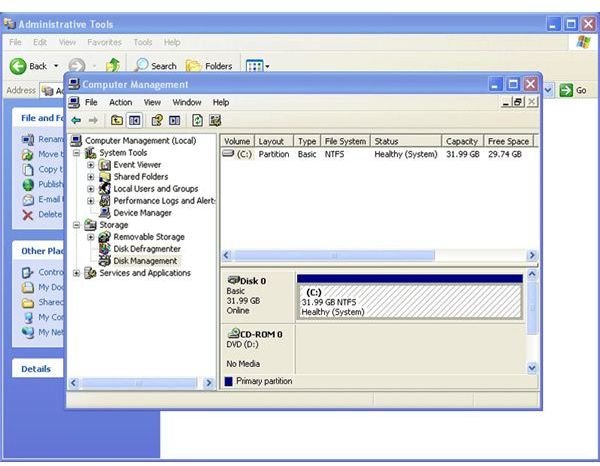
Task: Click Up folder icon in Administrative Tools toolbar
Action: click(x=112, y=66)
